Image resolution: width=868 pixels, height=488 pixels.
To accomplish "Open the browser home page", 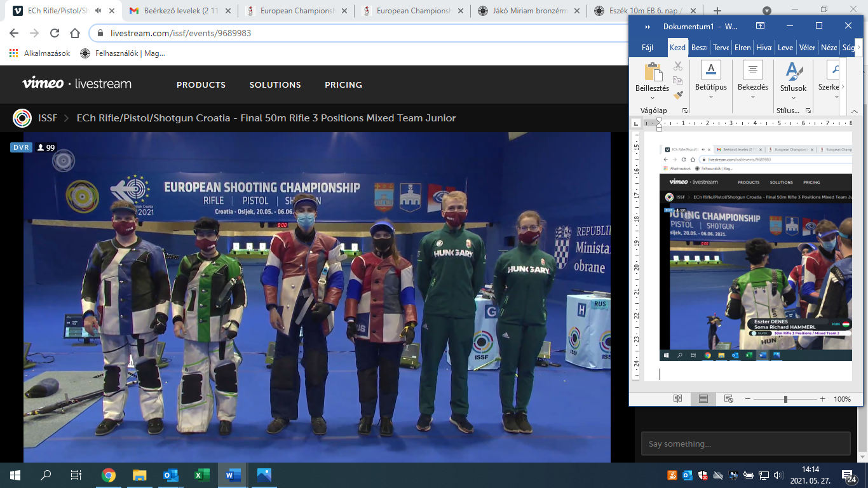I will (x=75, y=33).
